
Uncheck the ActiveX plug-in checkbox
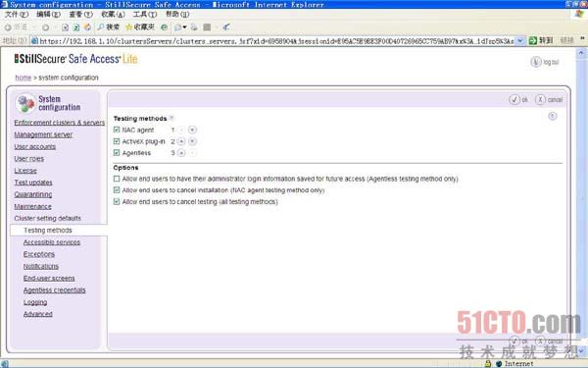[117, 141]
